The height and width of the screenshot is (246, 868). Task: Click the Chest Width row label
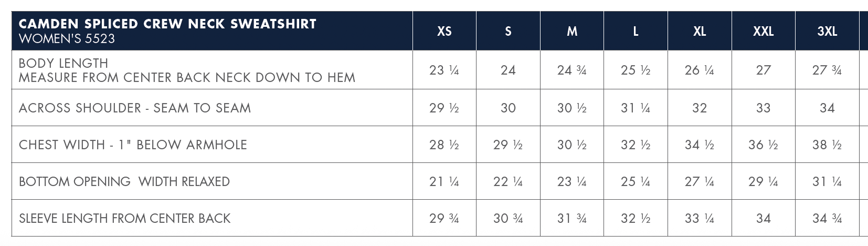click(x=133, y=145)
